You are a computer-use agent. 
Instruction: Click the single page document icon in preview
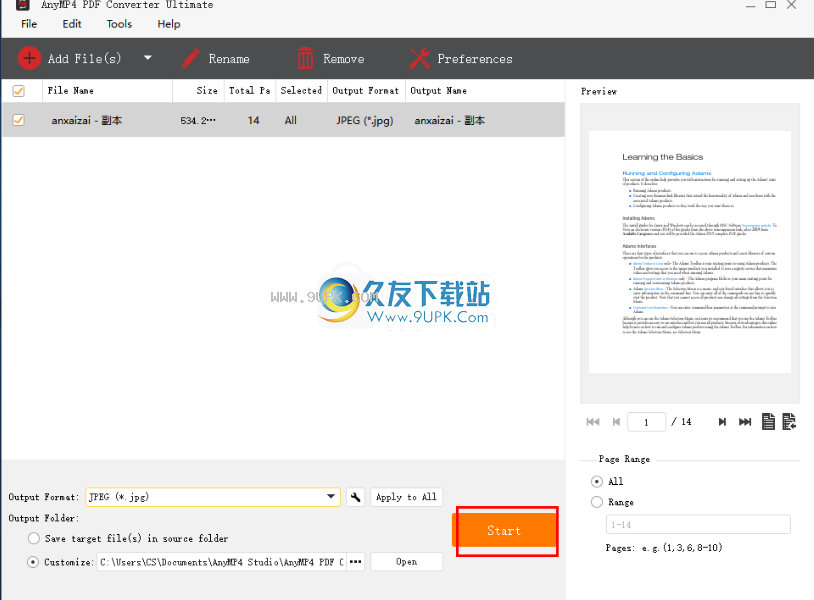pyautogui.click(x=768, y=421)
